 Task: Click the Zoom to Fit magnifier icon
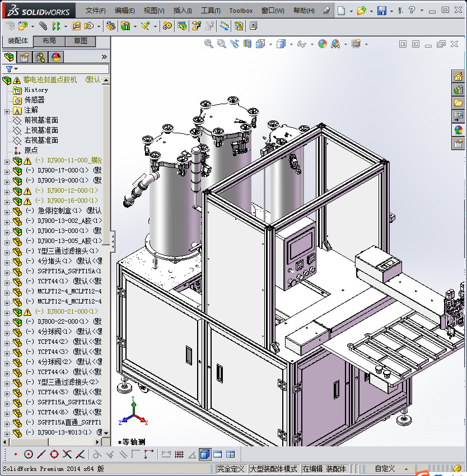(209, 44)
